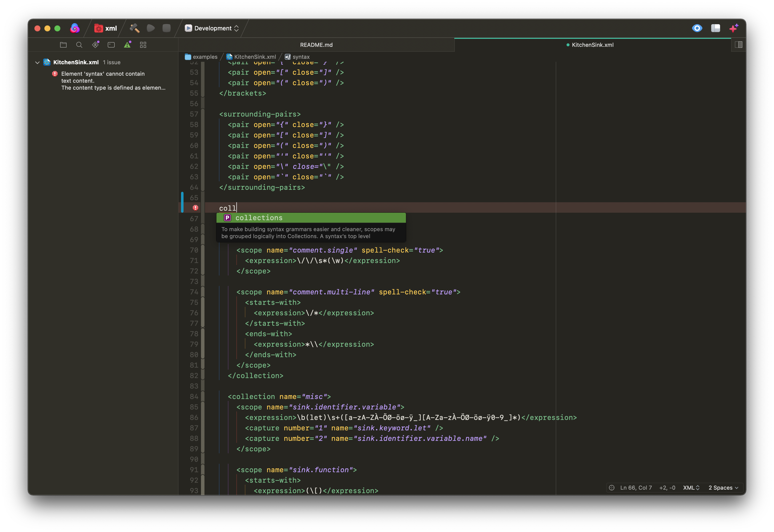Show the Issues sidebar warning icon
Image resolution: width=774 pixels, height=532 pixels.
point(127,45)
